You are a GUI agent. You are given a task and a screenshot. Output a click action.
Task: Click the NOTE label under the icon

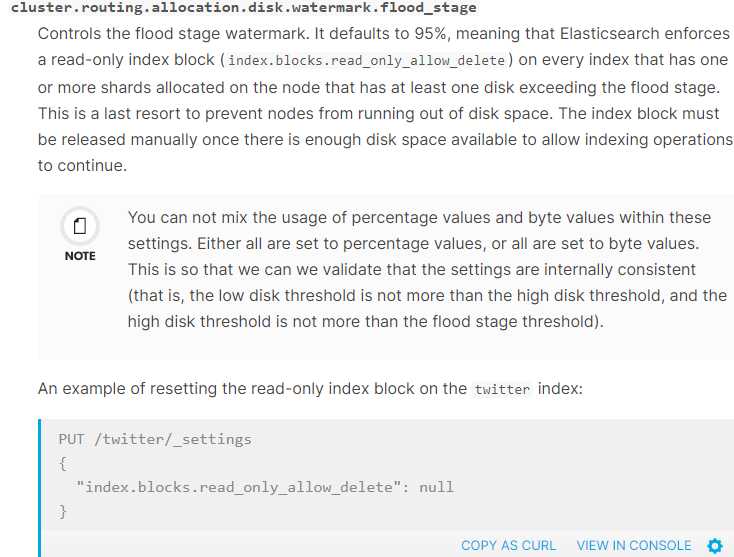80,256
